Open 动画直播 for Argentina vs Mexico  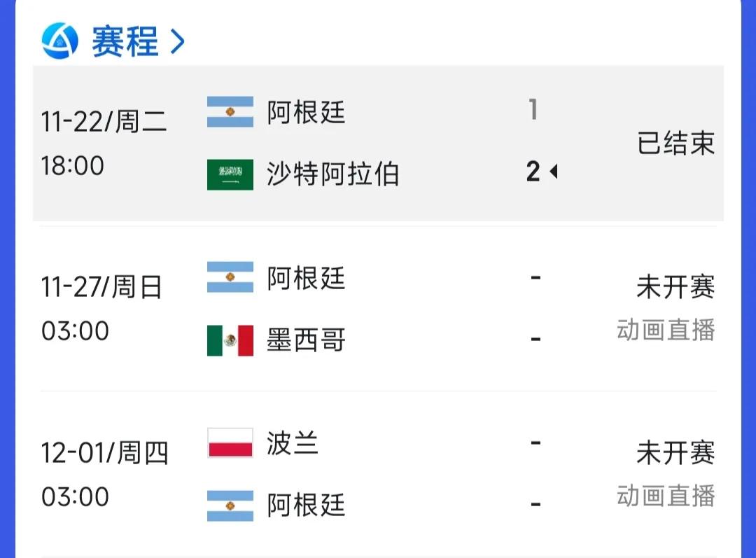pyautogui.click(x=666, y=330)
